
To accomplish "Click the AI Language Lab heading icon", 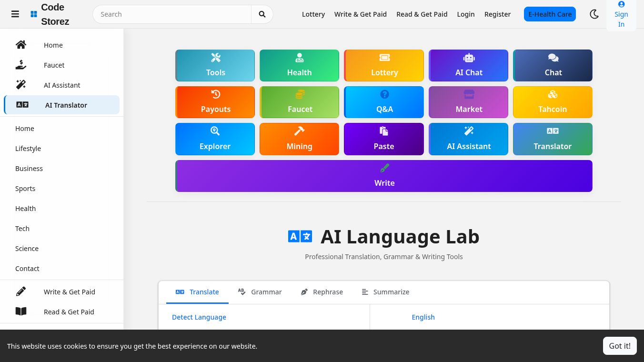I will click(300, 236).
